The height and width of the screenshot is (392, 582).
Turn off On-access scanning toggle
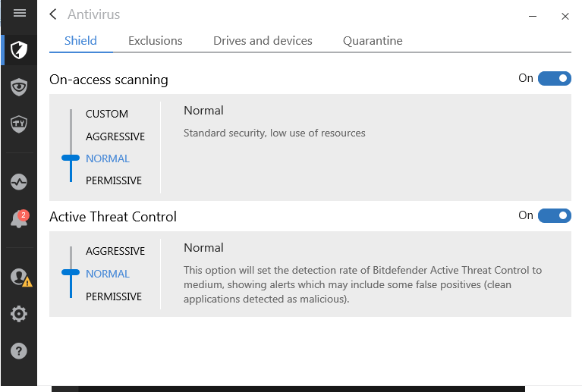click(554, 79)
